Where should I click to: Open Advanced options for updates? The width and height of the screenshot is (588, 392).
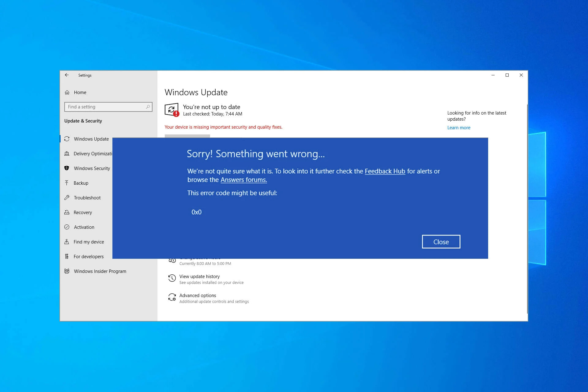click(198, 295)
